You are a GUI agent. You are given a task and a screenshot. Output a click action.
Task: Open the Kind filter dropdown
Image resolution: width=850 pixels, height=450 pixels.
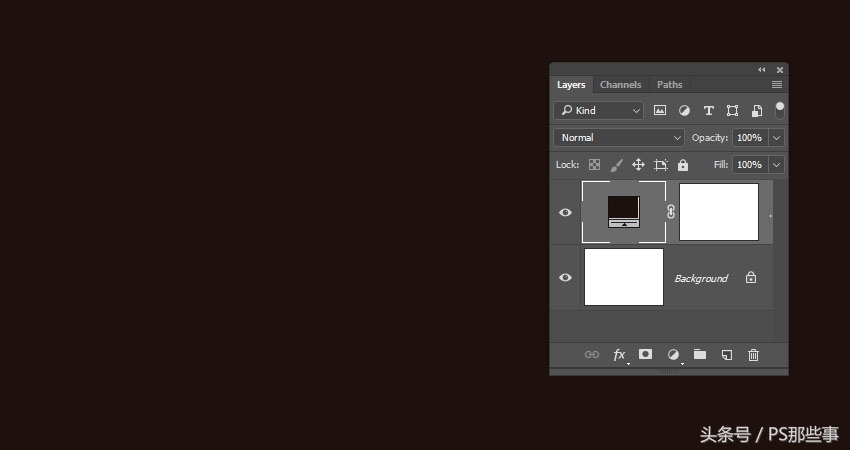tap(598, 111)
